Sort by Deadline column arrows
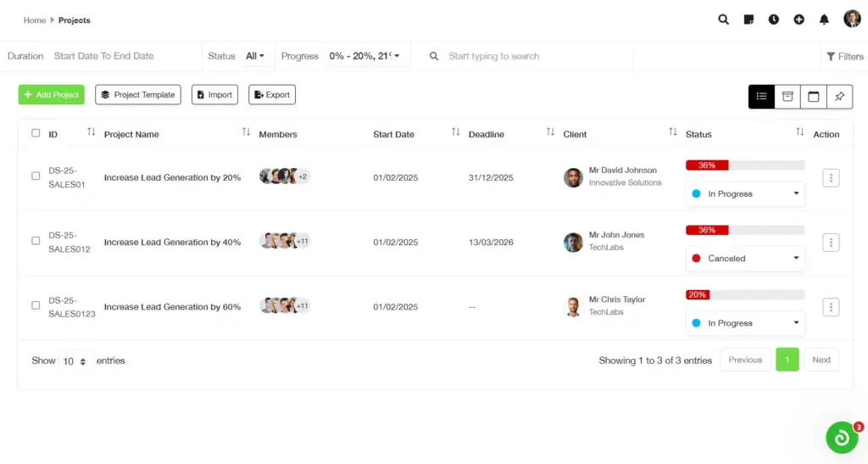This screenshot has width=868, height=464. tap(550, 131)
